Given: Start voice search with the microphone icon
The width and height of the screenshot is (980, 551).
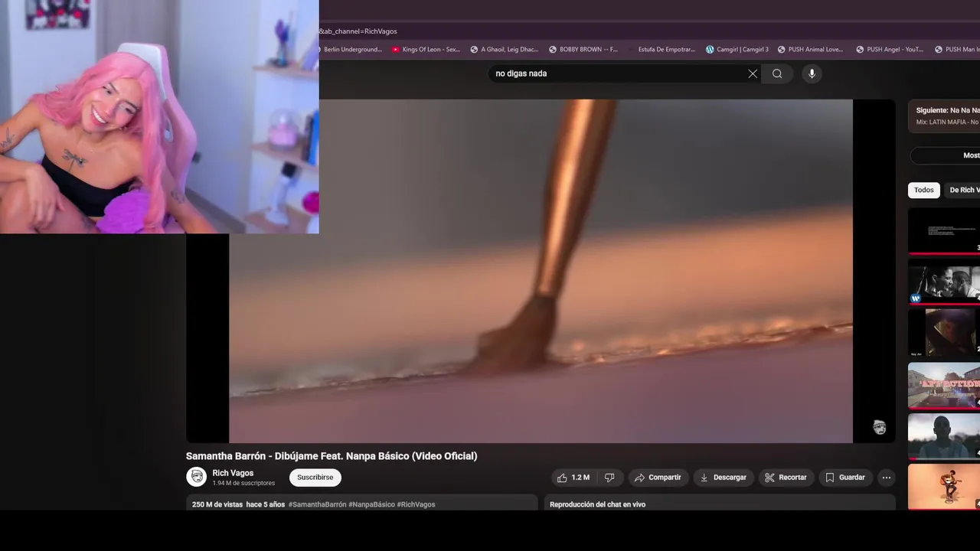Looking at the screenshot, I should click(812, 73).
